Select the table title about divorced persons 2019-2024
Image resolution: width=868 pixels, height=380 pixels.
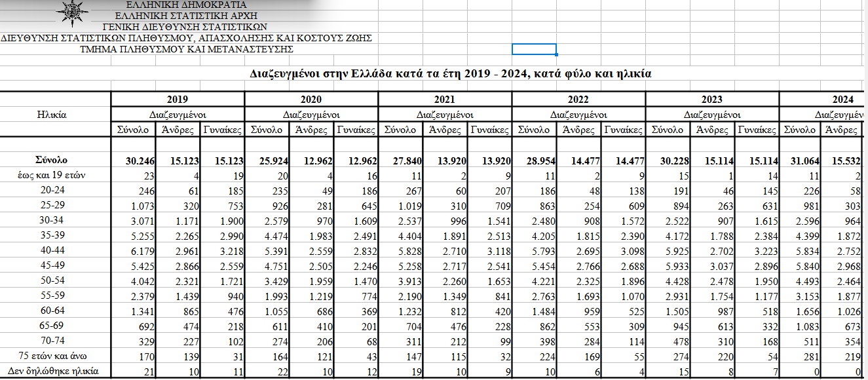[451, 73]
